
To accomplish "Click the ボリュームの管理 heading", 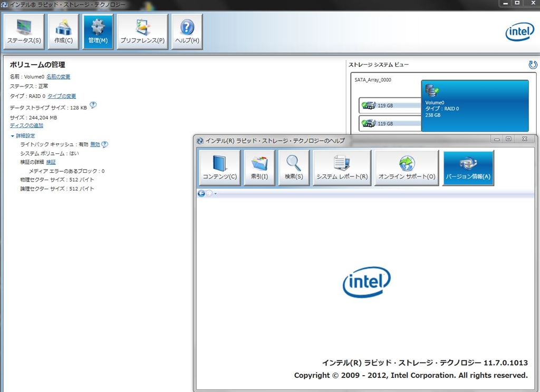I will pos(37,65).
